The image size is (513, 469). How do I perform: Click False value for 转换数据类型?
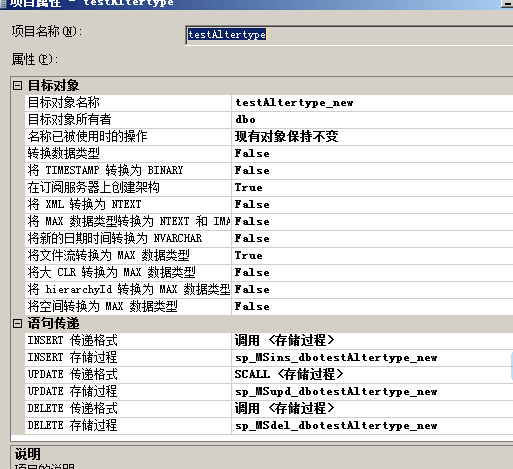click(373, 154)
